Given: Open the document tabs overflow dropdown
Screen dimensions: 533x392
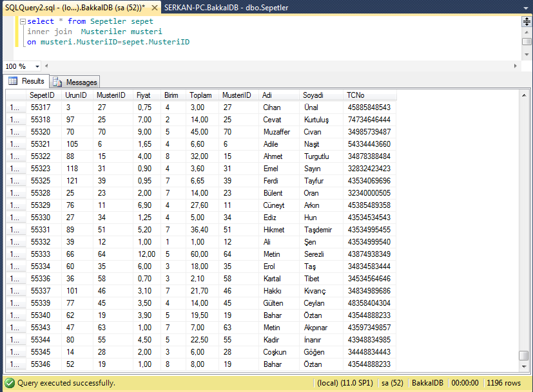Looking at the screenshot, I should point(526,8).
